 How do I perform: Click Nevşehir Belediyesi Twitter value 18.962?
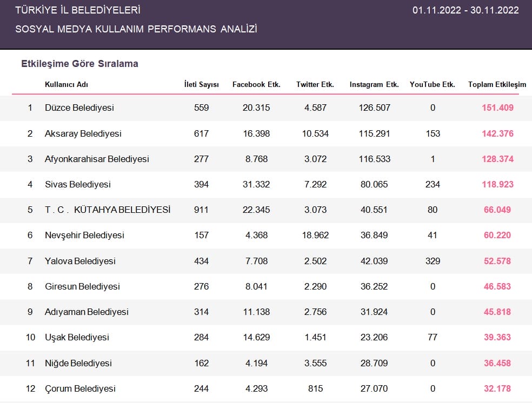(x=316, y=235)
